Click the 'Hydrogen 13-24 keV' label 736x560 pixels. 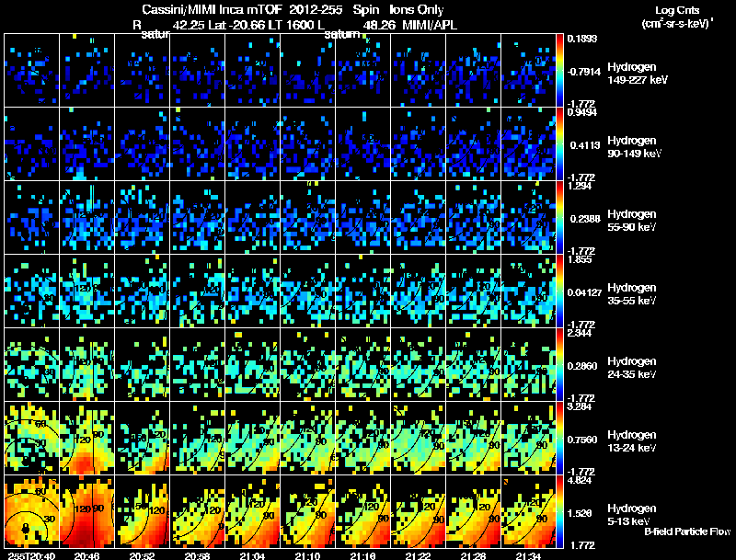pos(632,441)
